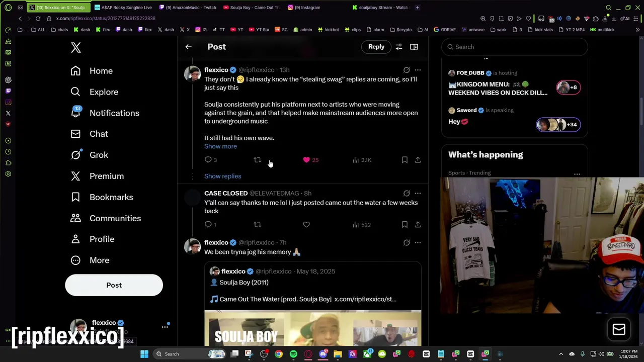Image resolution: width=644 pixels, height=362 pixels.
Task: Open Spotify from the taskbar
Action: click(x=293, y=354)
